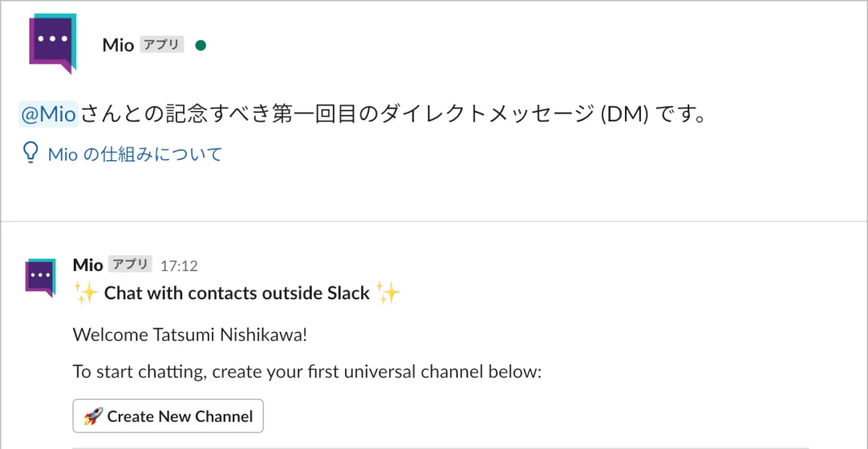The image size is (868, 449).
Task: Click the sparkle emoji before 'Chat with contacts'
Action: [x=85, y=293]
